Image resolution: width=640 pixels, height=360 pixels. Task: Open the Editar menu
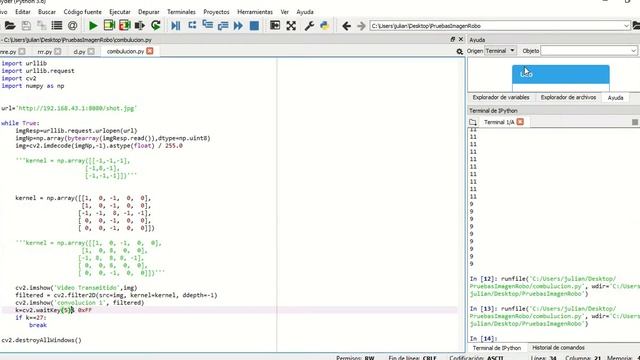coord(22,12)
